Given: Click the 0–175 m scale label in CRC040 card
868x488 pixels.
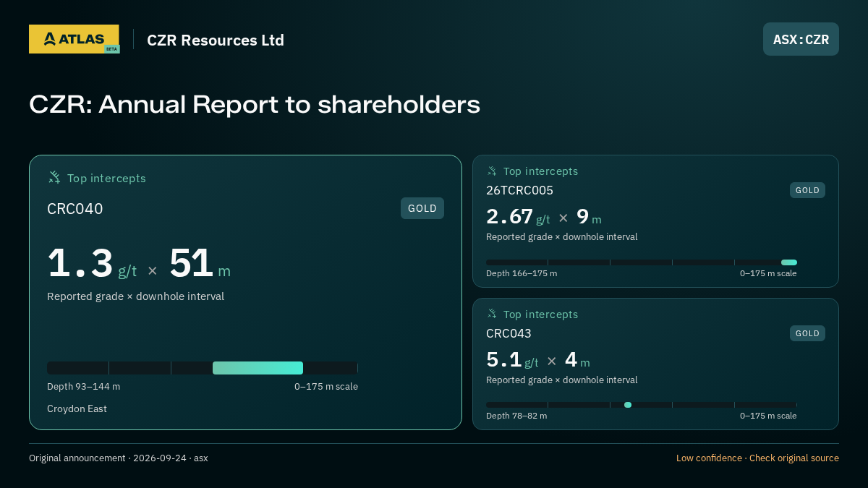Looking at the screenshot, I should pyautogui.click(x=326, y=386).
